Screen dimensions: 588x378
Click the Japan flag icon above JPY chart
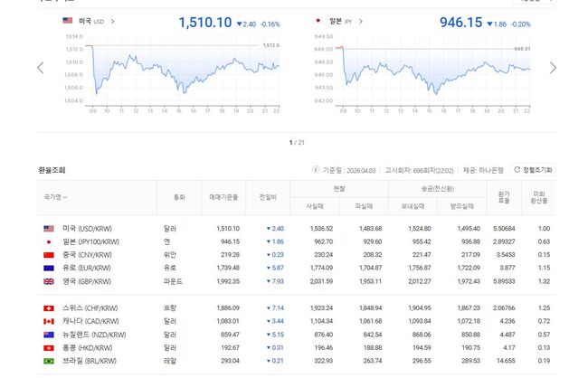pyautogui.click(x=318, y=20)
